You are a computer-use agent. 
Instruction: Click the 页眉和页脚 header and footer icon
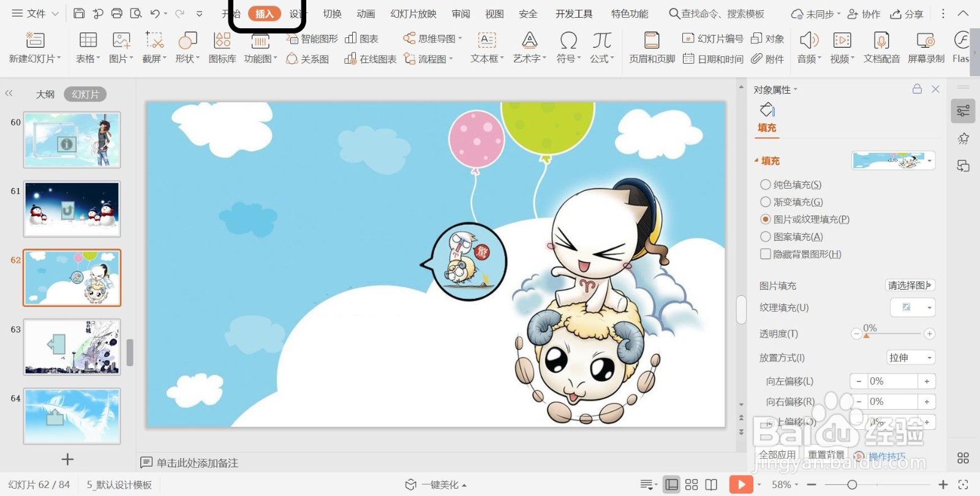[x=652, y=40]
